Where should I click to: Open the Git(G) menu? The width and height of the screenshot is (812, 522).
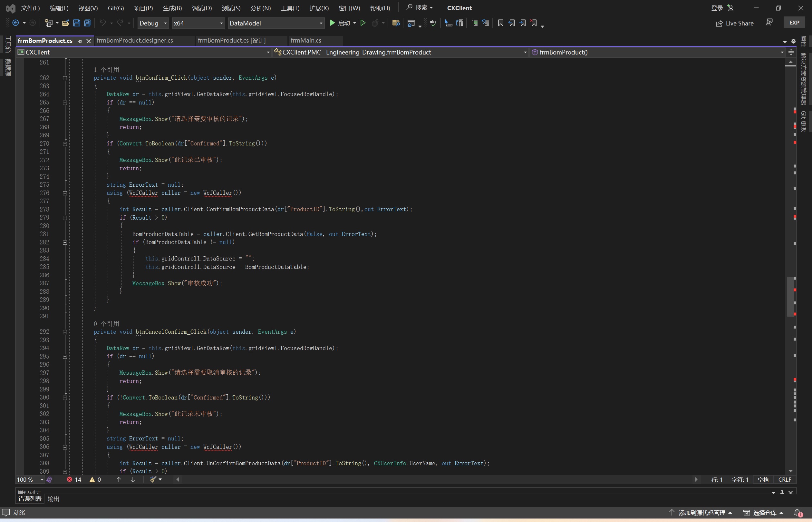(115, 8)
